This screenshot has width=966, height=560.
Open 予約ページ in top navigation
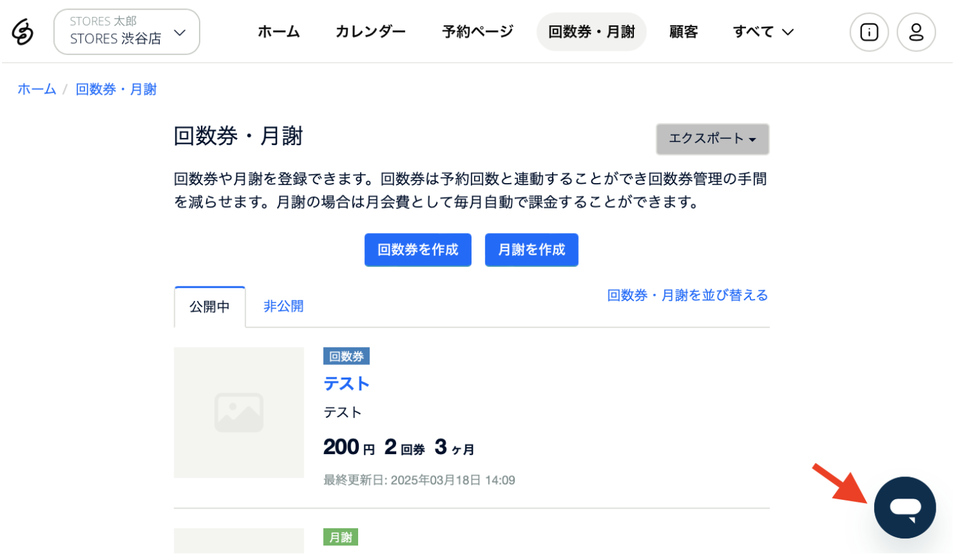[478, 32]
